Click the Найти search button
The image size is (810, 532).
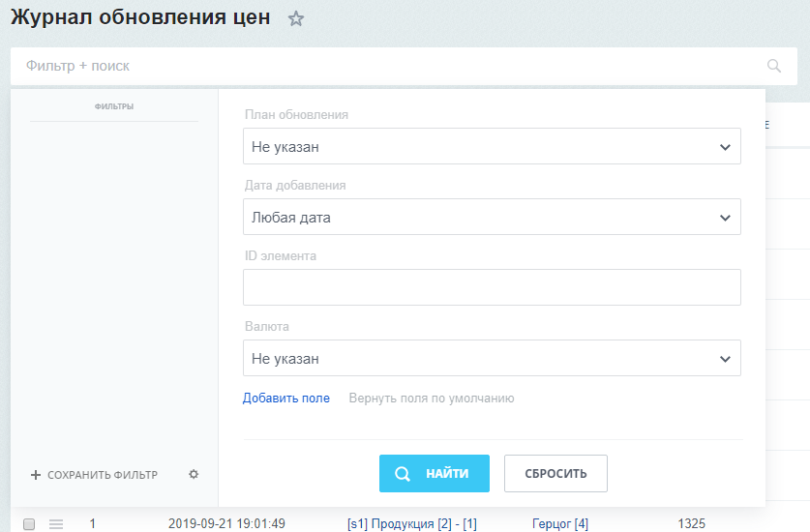click(435, 473)
